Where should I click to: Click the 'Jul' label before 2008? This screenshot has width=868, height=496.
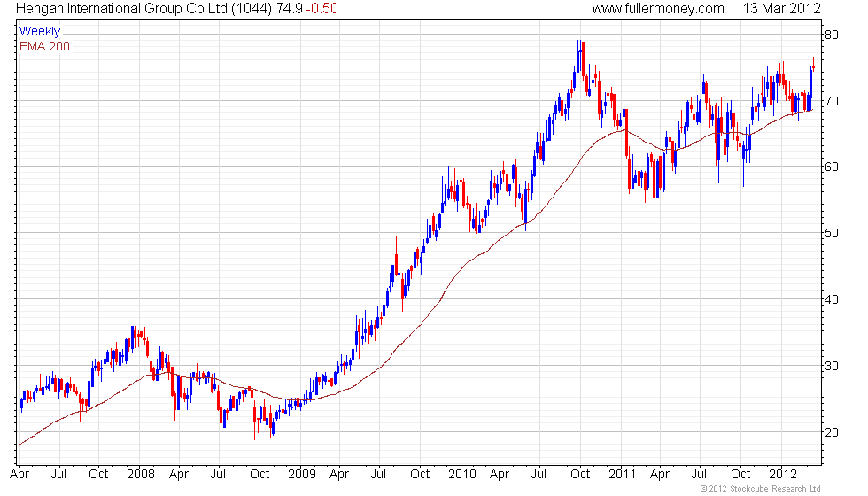pyautogui.click(x=58, y=474)
